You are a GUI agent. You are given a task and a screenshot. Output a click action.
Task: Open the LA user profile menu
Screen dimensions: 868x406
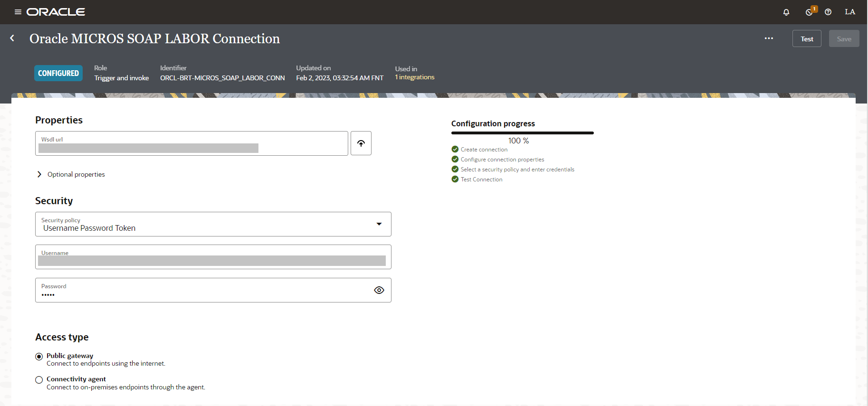click(x=850, y=12)
